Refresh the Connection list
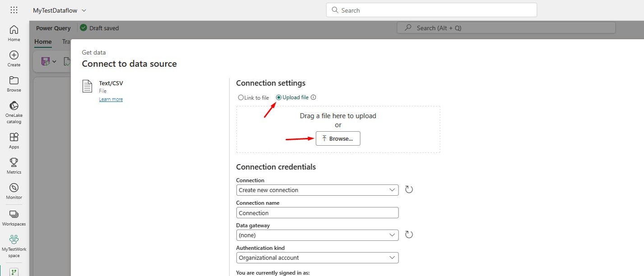644x276 pixels. (x=409, y=189)
